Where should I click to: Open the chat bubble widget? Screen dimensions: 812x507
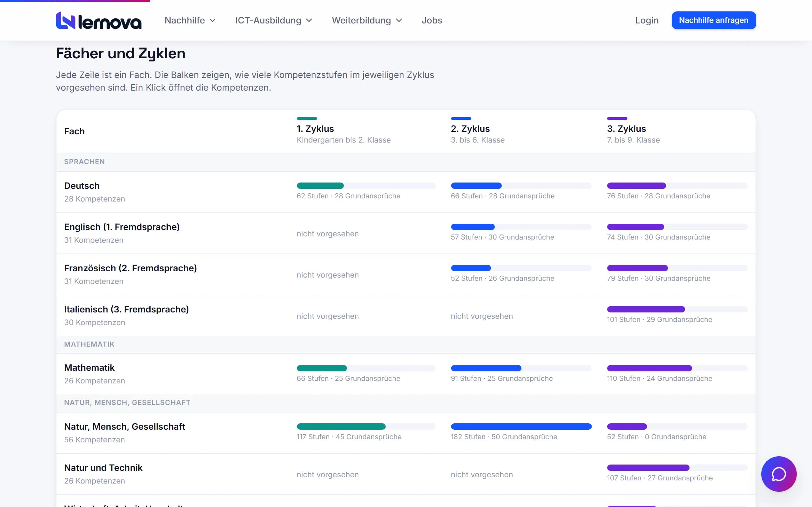778,474
